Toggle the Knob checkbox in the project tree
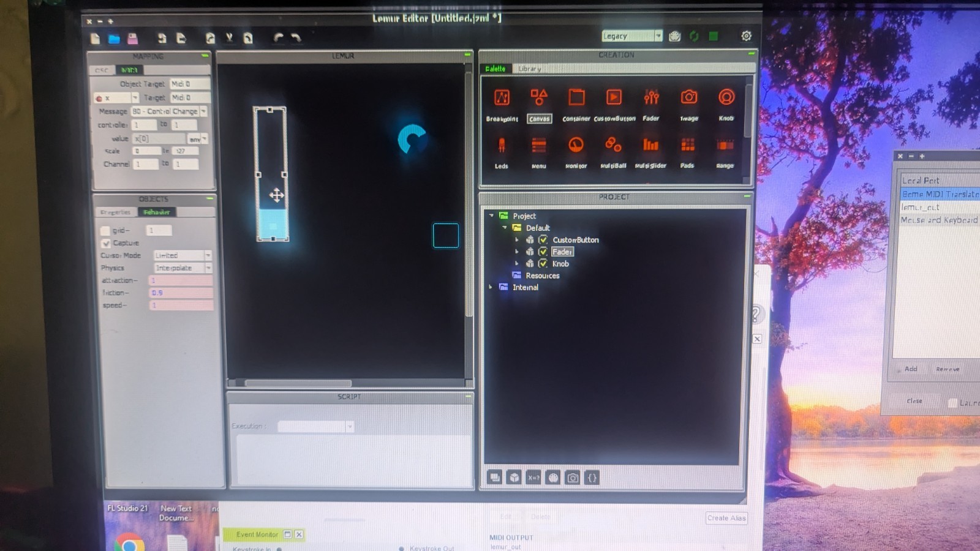The image size is (980, 551). (543, 264)
